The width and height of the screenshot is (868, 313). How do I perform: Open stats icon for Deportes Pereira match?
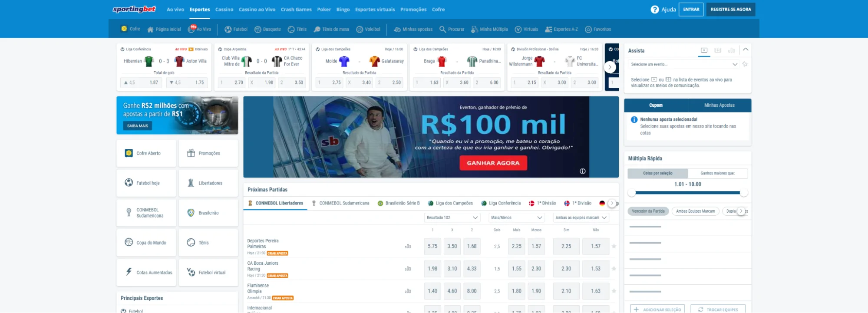(408, 247)
